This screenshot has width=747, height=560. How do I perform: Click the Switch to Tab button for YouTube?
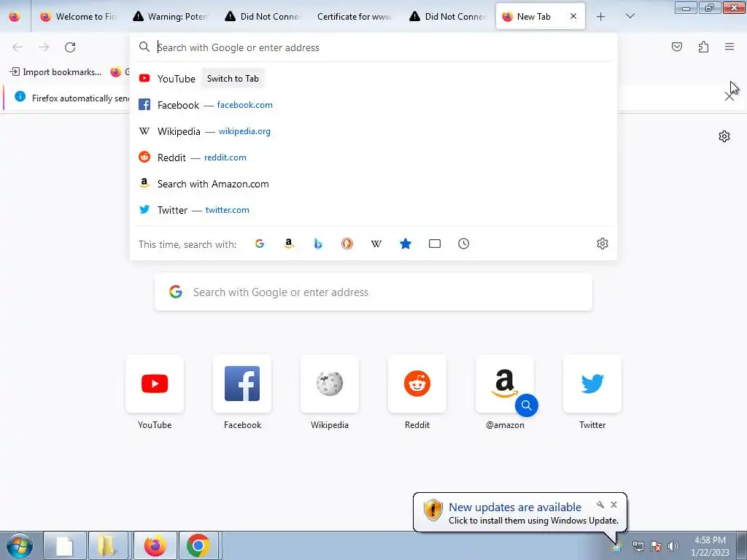(233, 79)
